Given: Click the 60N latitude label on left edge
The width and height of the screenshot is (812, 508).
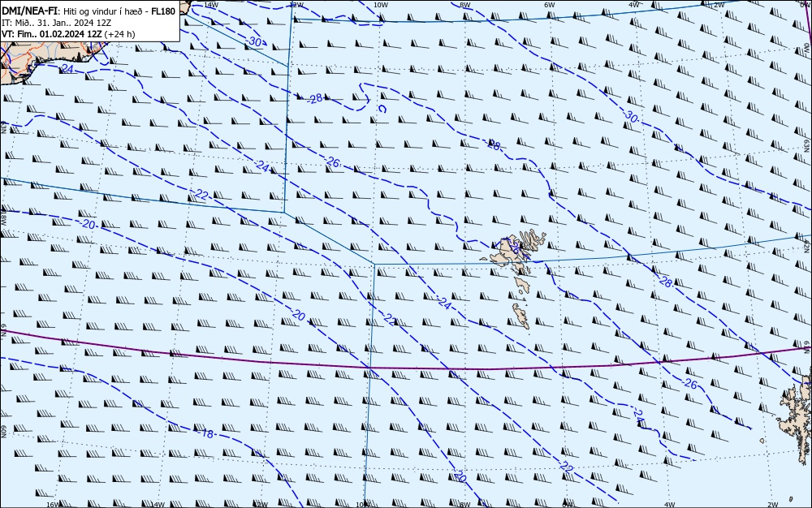Looking at the screenshot, I should 3,432.
